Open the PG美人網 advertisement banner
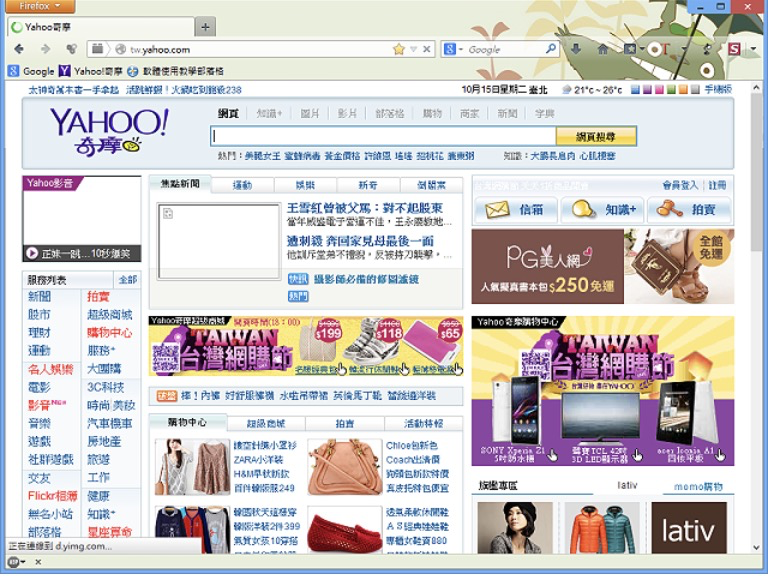This screenshot has width=770, height=576. pos(603,266)
